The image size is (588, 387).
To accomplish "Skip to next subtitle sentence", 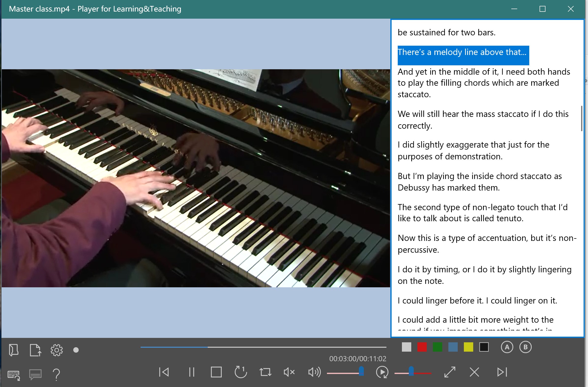I will coord(502,372).
